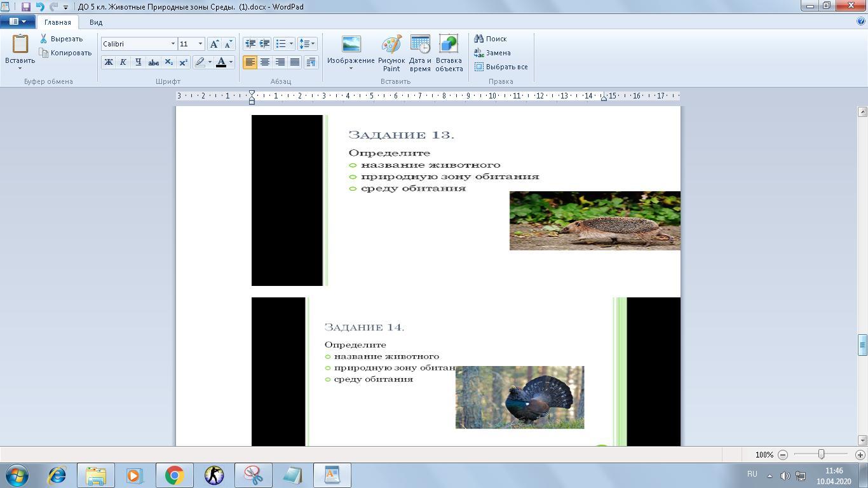The height and width of the screenshot is (488, 868).
Task: Click the Find (Поиск) binoculars button
Action: [x=491, y=39]
